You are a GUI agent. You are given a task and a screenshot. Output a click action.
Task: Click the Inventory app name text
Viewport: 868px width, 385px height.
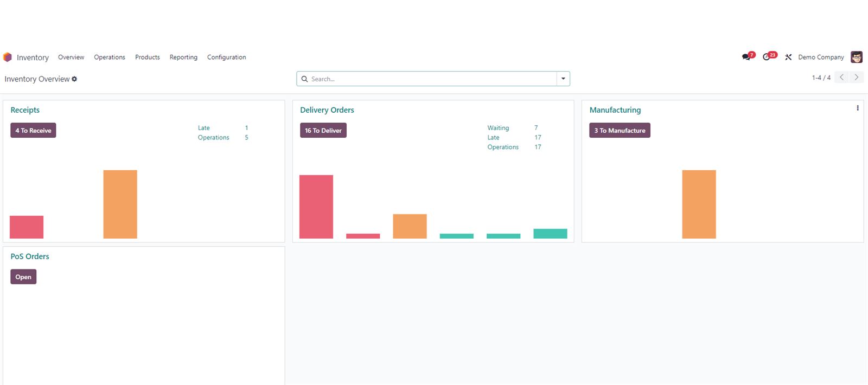pos(33,57)
